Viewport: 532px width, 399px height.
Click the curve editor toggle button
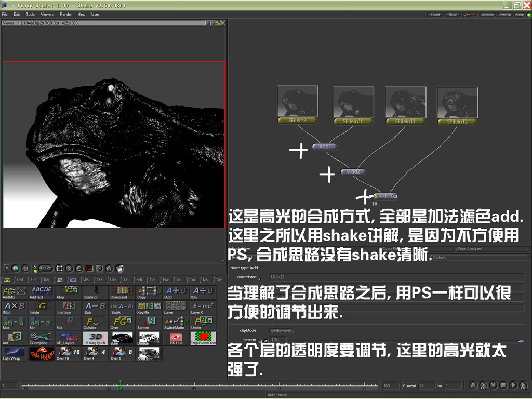pos(470,15)
